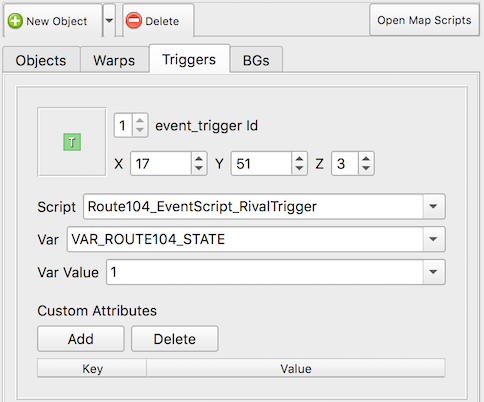Decrement the Y coordinate stepper
The image size is (484, 402).
coord(299,168)
